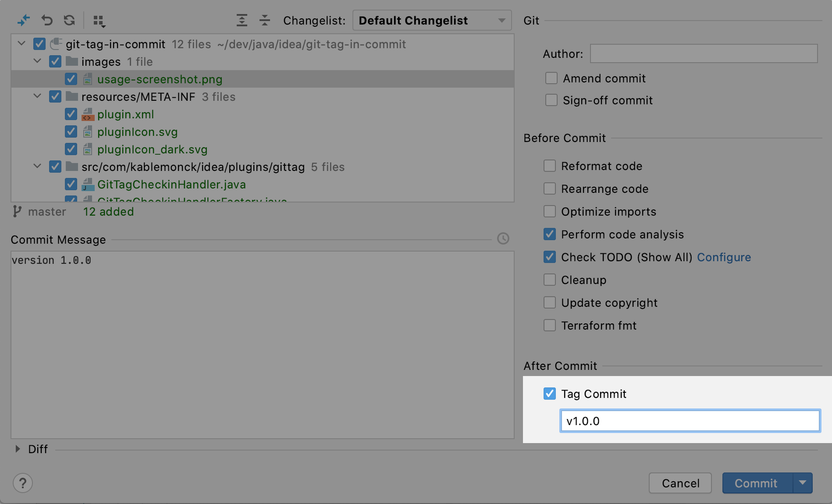Click the tag name input field
Viewport: 832px width, 504px height.
pos(690,421)
